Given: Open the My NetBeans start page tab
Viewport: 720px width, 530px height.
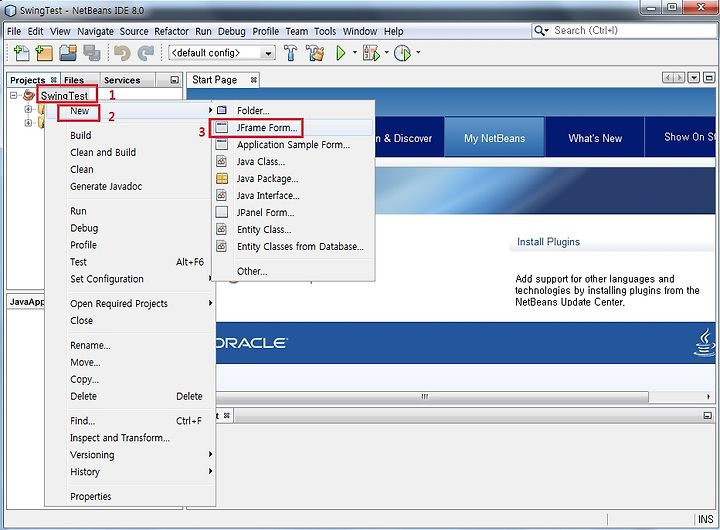Looking at the screenshot, I should 495,138.
